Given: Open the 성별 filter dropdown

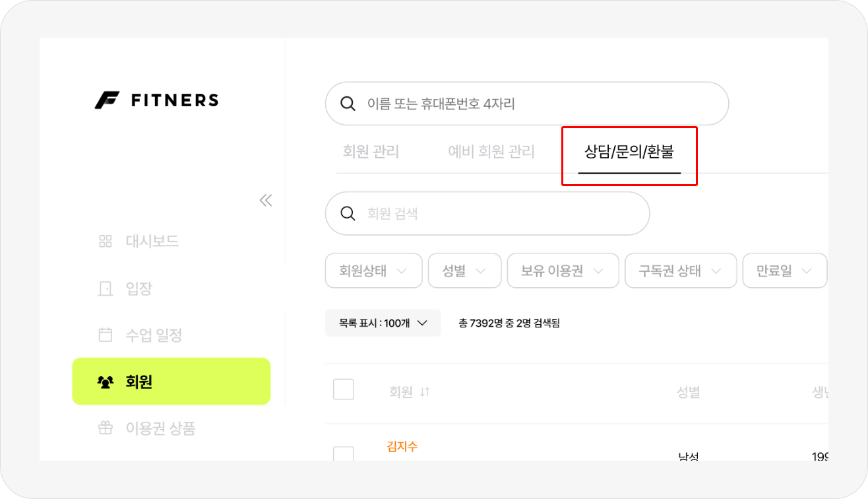Looking at the screenshot, I should (464, 271).
